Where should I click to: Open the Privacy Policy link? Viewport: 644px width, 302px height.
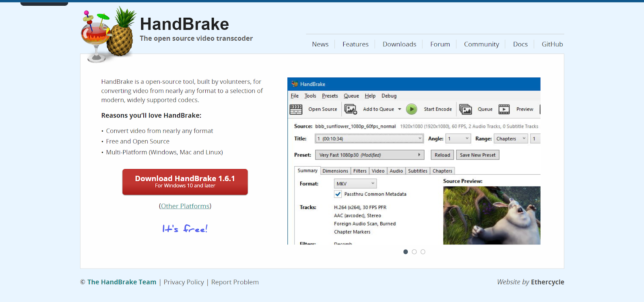pyautogui.click(x=184, y=282)
